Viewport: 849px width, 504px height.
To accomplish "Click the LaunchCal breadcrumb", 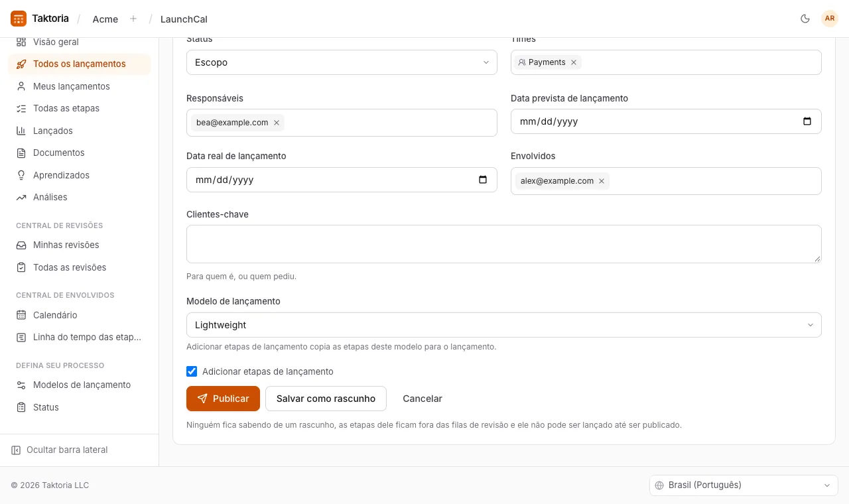I will (184, 19).
